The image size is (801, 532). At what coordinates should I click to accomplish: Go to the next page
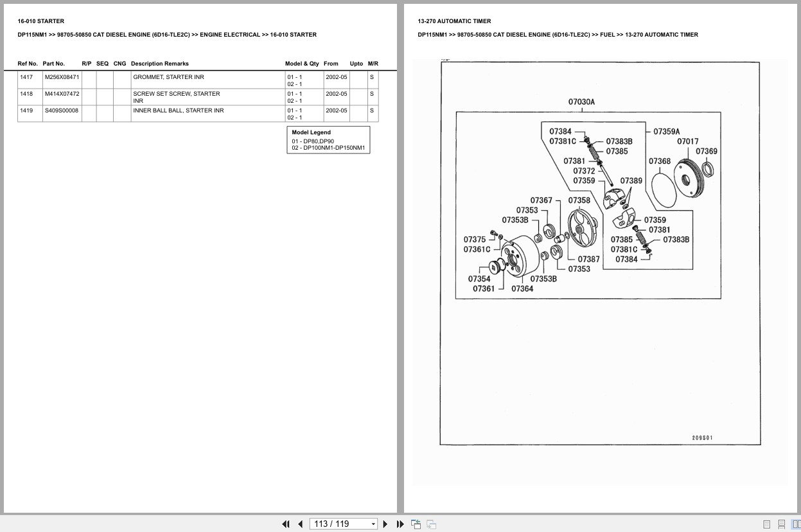pyautogui.click(x=385, y=524)
